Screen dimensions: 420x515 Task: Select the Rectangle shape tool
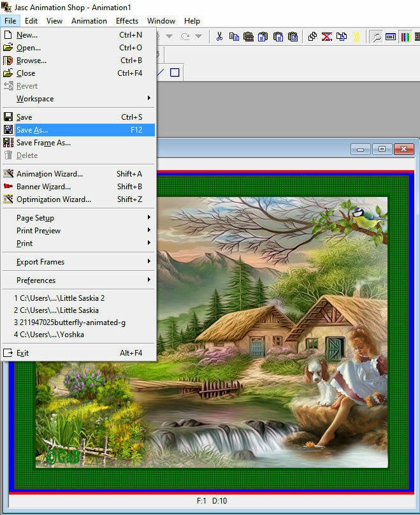pos(175,72)
